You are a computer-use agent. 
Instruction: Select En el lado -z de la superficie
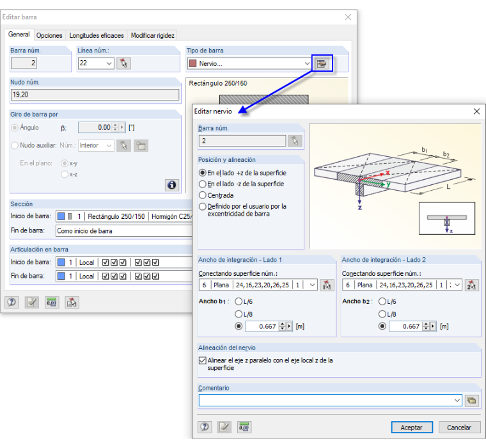coord(203,184)
